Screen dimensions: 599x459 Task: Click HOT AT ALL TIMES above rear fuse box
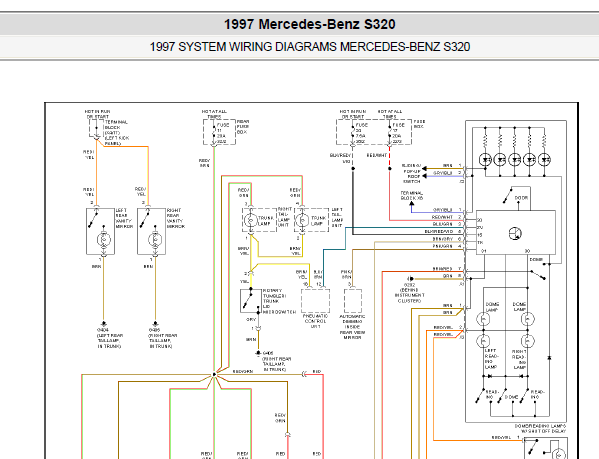[x=214, y=114]
